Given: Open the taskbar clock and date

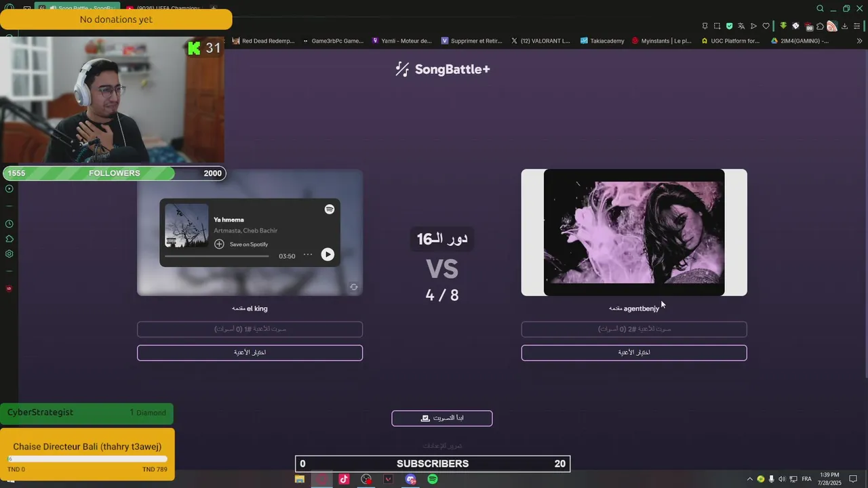Looking at the screenshot, I should click(x=829, y=479).
